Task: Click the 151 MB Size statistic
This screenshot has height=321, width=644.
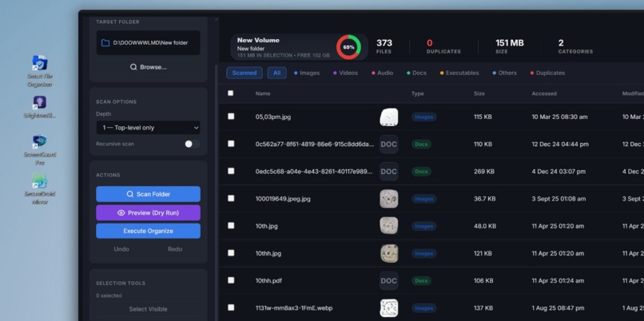Action: coord(509,46)
